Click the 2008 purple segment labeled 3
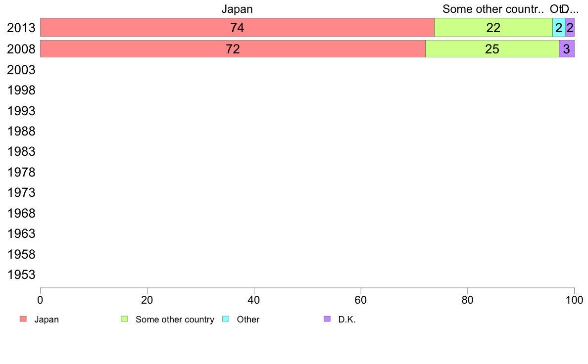This screenshot has height=364, width=588. [567, 49]
